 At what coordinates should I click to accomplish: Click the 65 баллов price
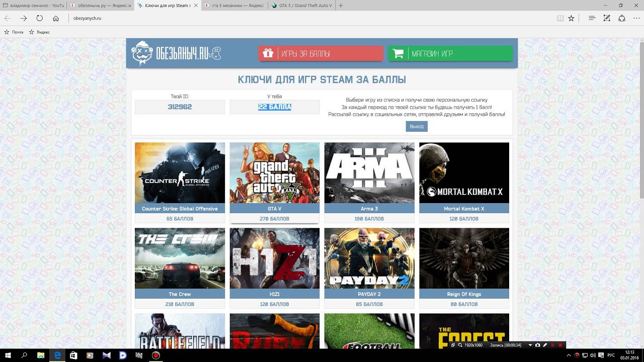click(x=180, y=219)
